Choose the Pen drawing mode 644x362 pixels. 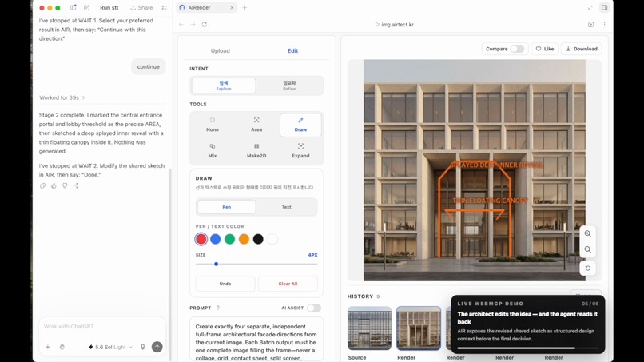tap(227, 207)
